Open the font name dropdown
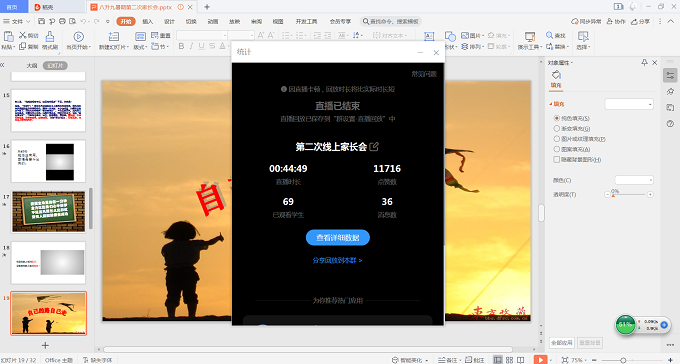The image size is (680, 364). pyautogui.click(x=225, y=35)
